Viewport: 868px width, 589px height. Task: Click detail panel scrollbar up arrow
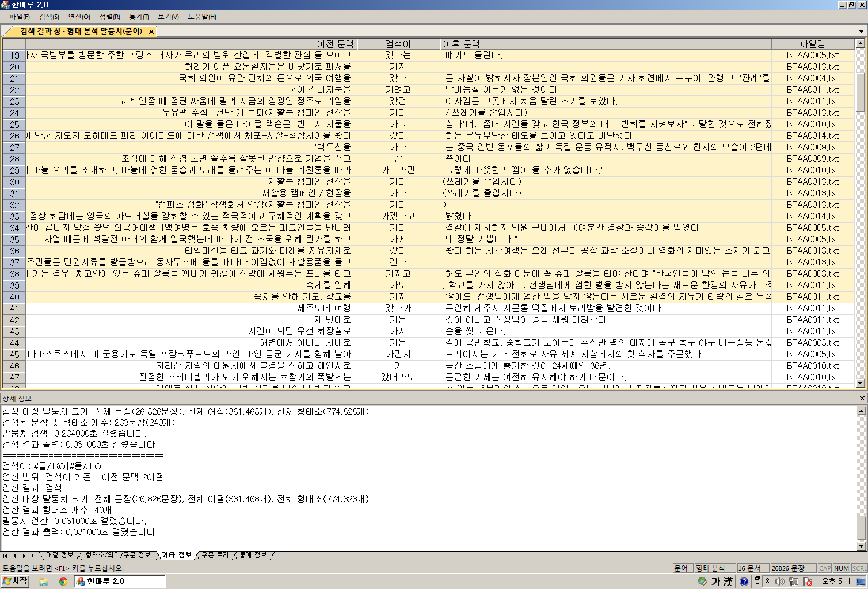click(862, 411)
